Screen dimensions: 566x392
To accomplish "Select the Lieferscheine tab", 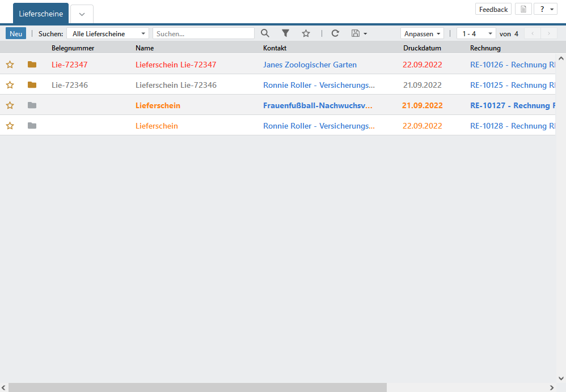I will point(41,13).
